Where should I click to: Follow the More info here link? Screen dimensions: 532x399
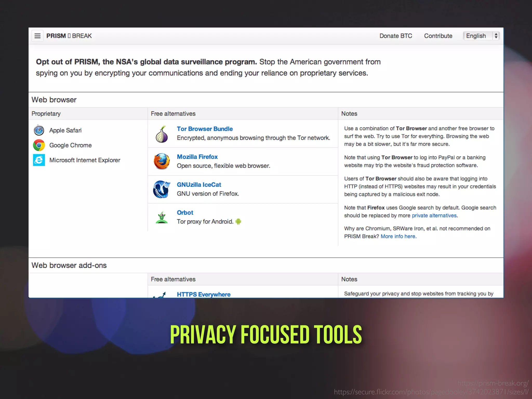tap(398, 236)
